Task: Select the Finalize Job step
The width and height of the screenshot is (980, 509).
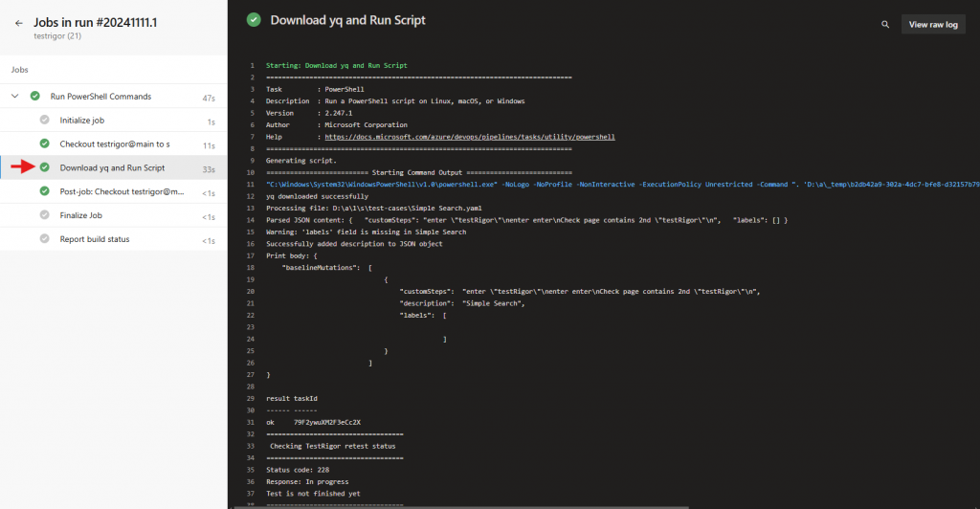Action: [x=80, y=215]
